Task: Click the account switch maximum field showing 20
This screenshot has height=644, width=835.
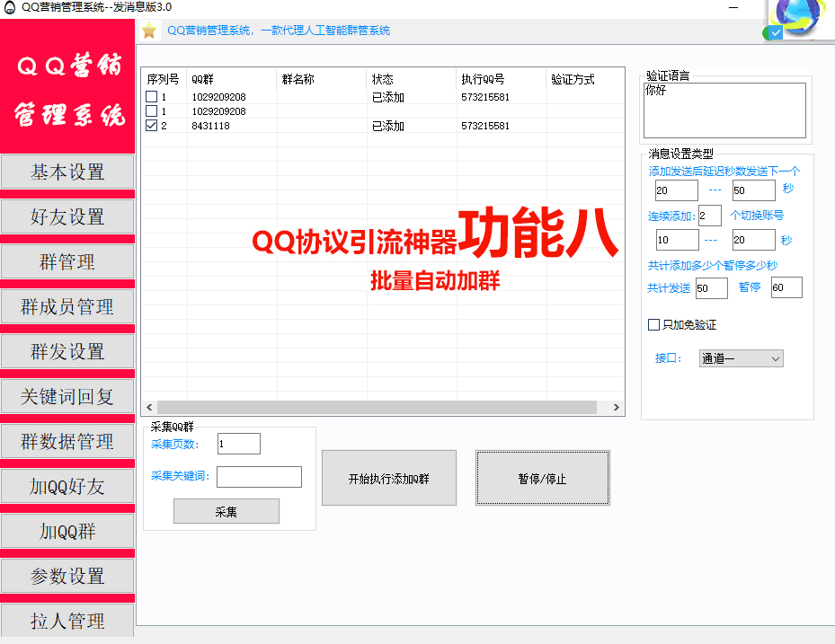Action: (753, 240)
